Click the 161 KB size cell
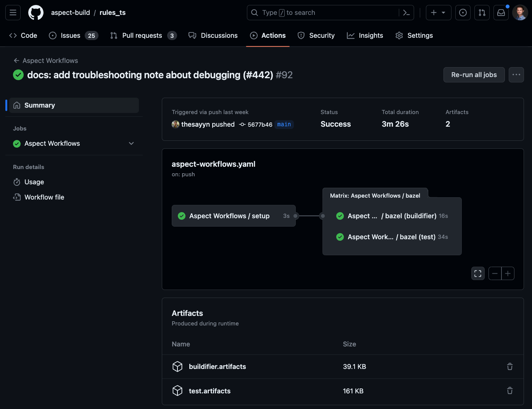The width and height of the screenshot is (532, 409). point(353,391)
